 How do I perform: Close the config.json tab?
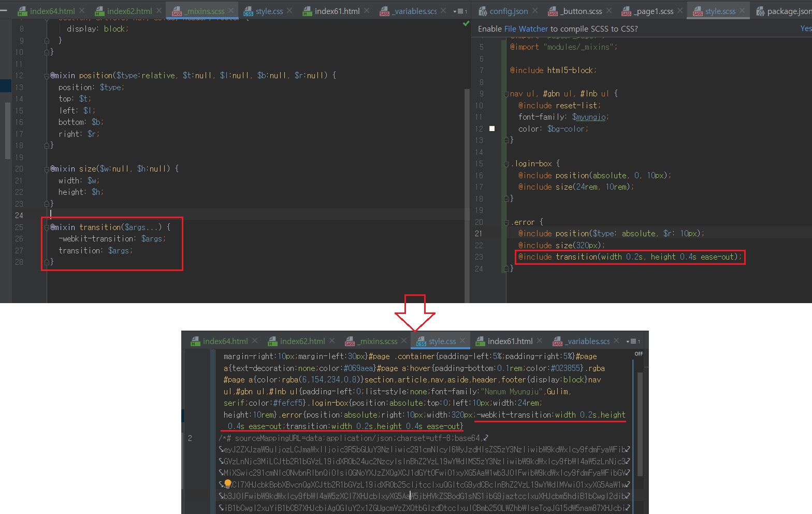(535, 10)
